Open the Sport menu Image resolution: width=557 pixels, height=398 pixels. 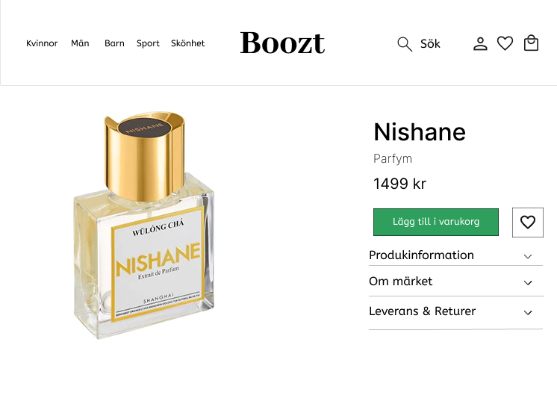coord(148,44)
